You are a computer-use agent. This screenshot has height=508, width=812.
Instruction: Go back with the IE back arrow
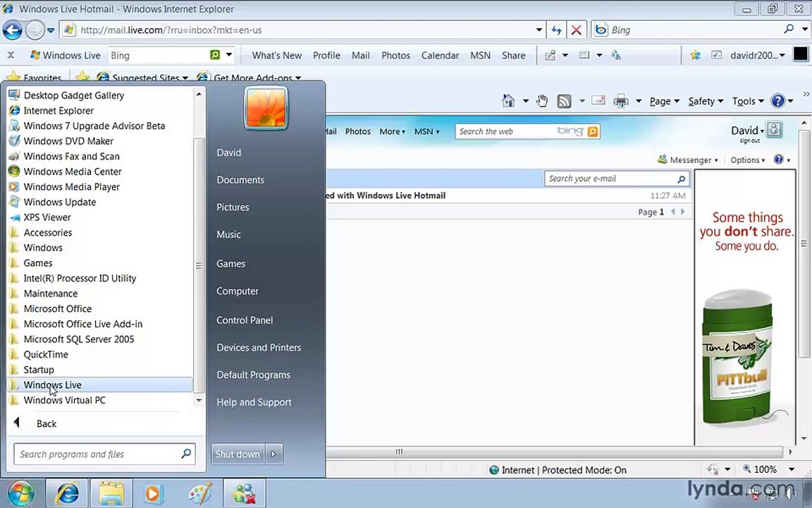click(x=13, y=30)
